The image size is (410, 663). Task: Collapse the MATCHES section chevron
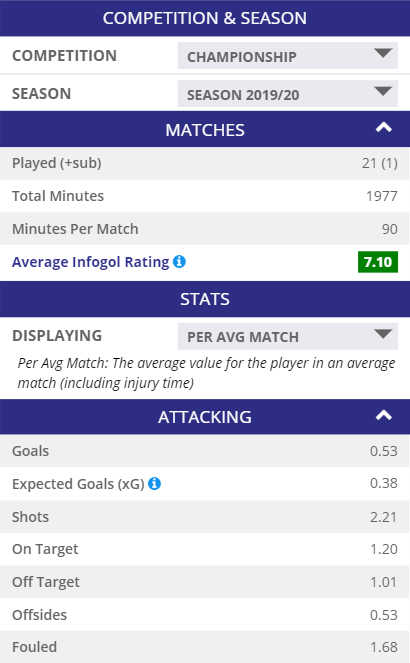coord(384,128)
